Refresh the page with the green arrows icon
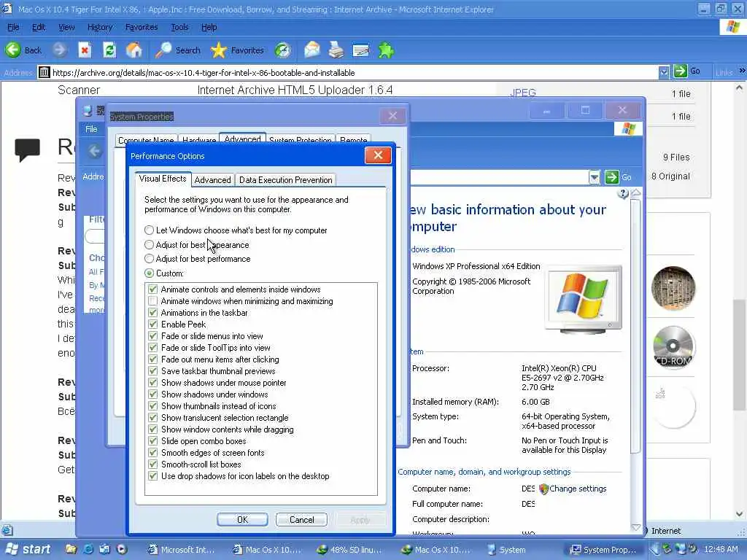 click(x=109, y=50)
